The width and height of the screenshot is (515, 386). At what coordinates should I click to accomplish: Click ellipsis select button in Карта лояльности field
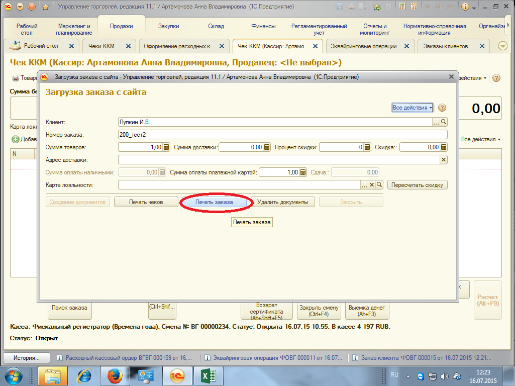coord(364,185)
